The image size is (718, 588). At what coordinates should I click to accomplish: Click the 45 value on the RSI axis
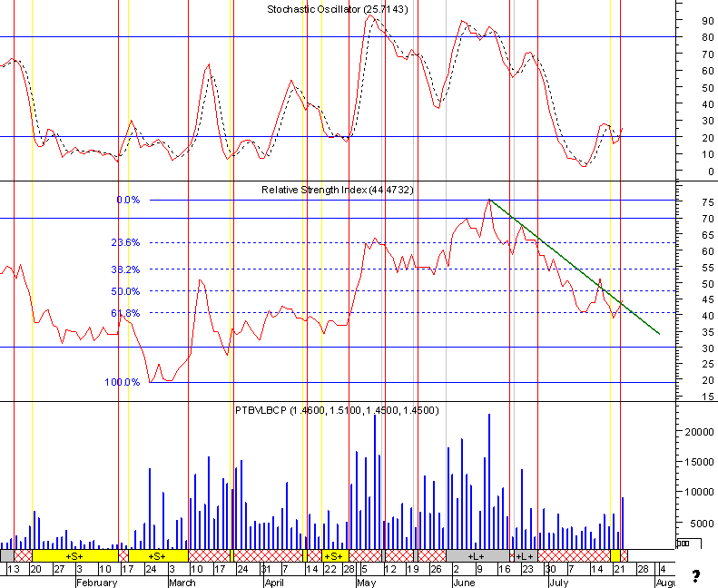[708, 299]
